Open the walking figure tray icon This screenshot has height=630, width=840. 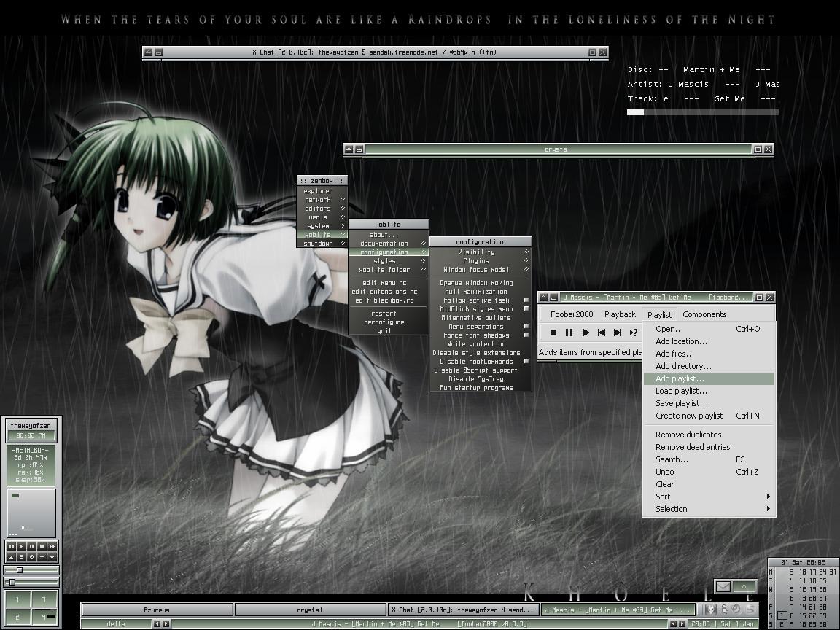(x=725, y=609)
